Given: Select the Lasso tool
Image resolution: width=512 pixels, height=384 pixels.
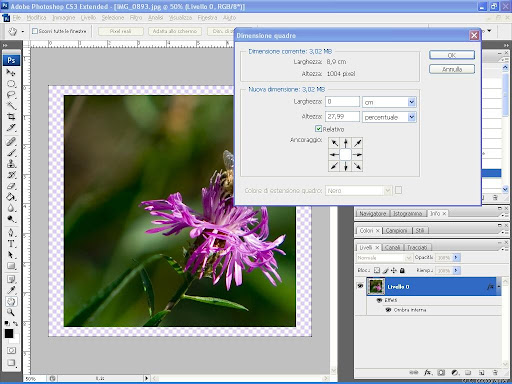Looking at the screenshot, I should [11, 95].
